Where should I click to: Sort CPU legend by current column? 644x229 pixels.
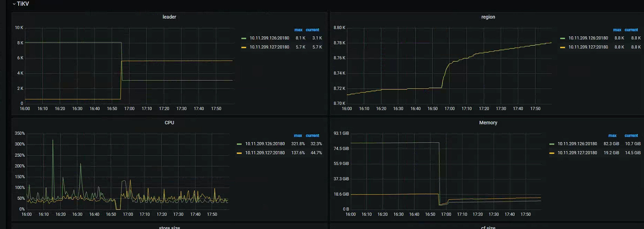pos(312,136)
